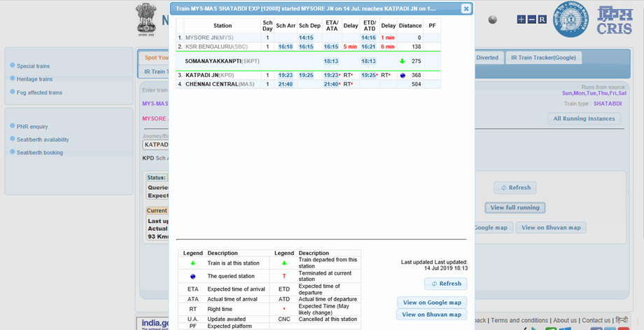Increase font size with the plus icon
This screenshot has width=644, height=330.
tap(521, 20)
